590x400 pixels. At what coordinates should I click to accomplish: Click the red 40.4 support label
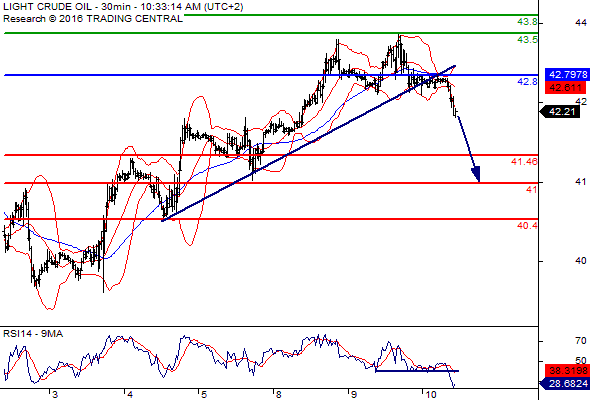(527, 225)
